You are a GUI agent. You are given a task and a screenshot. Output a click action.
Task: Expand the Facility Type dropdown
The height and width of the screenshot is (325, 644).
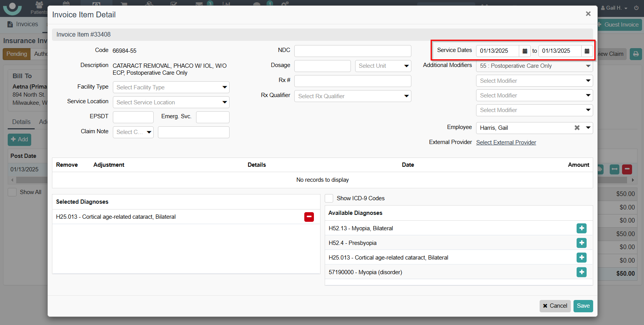171,87
